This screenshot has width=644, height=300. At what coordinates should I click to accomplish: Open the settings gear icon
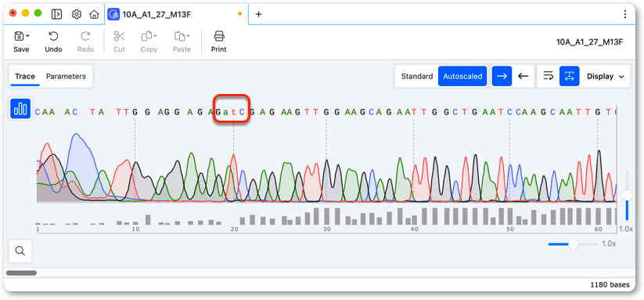tap(77, 14)
